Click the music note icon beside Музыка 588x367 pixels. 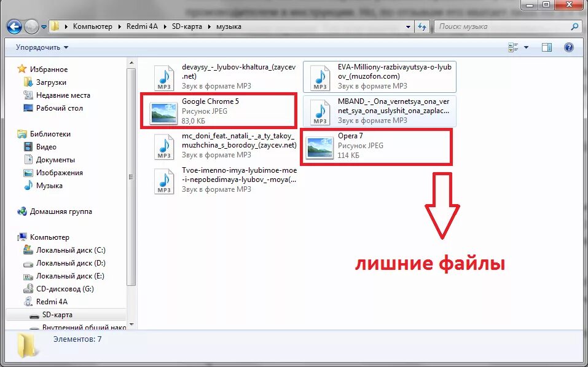pos(28,186)
